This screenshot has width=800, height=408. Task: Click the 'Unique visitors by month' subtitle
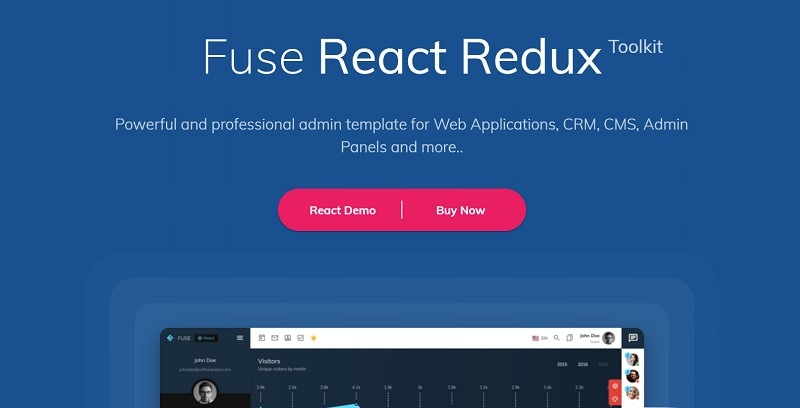[282, 369]
